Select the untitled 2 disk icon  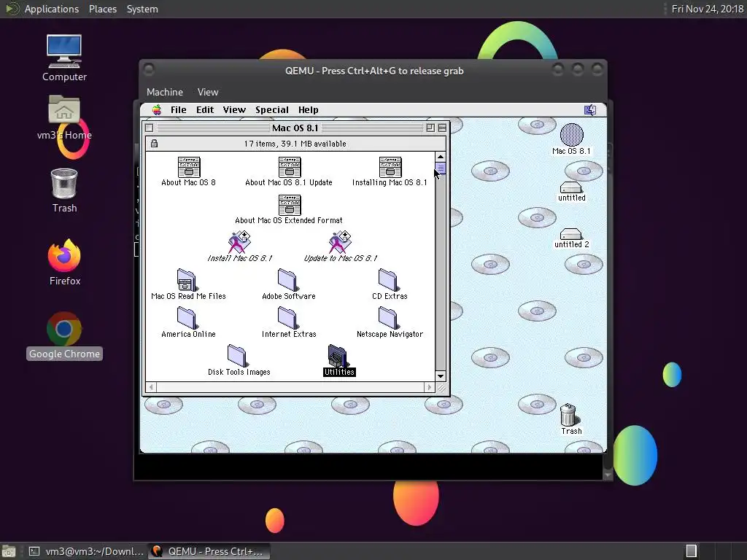tap(570, 234)
